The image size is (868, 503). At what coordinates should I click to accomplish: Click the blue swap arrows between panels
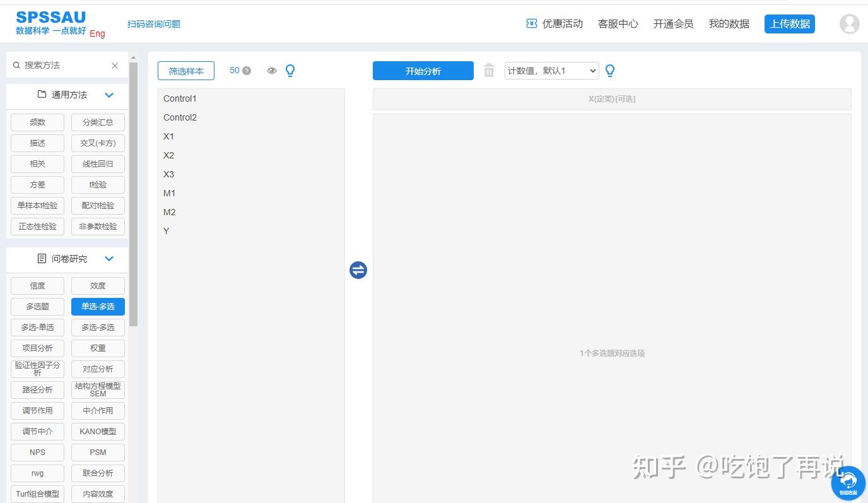358,269
